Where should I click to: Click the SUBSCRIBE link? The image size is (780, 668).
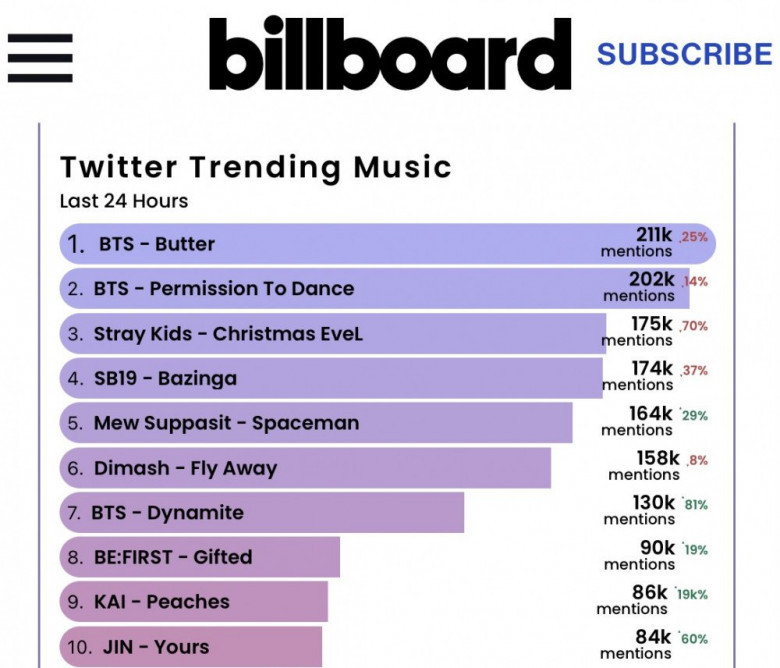685,54
